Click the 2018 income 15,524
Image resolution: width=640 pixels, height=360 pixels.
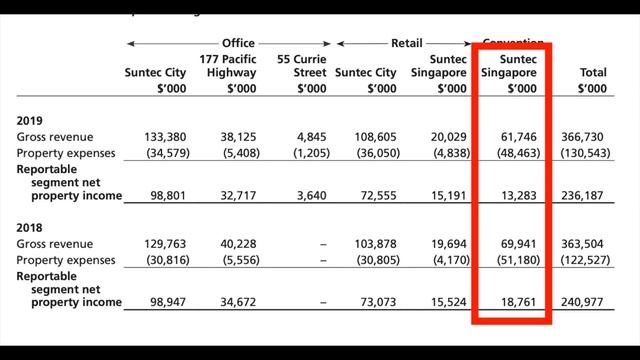click(449, 302)
